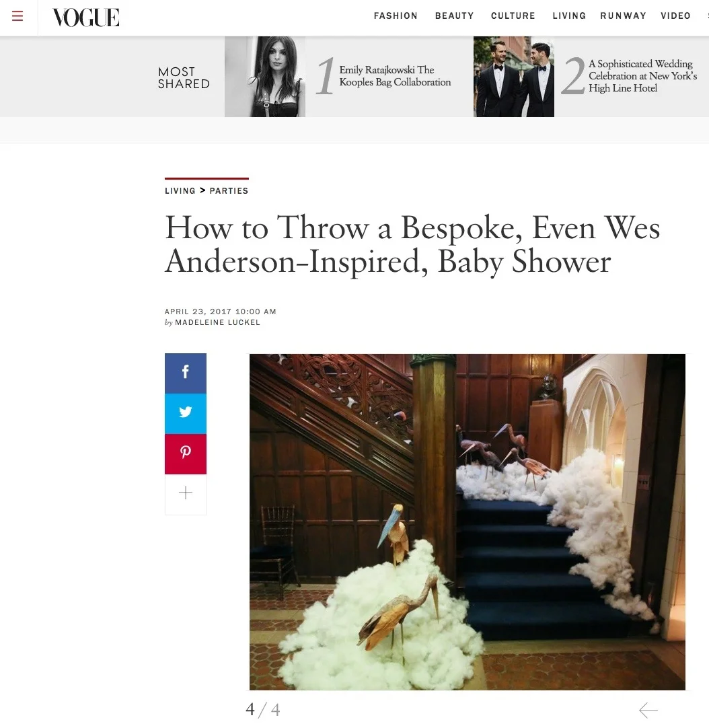Open Emily Ratajkowski Kooples Bag article
The height and width of the screenshot is (728, 709).
[395, 76]
